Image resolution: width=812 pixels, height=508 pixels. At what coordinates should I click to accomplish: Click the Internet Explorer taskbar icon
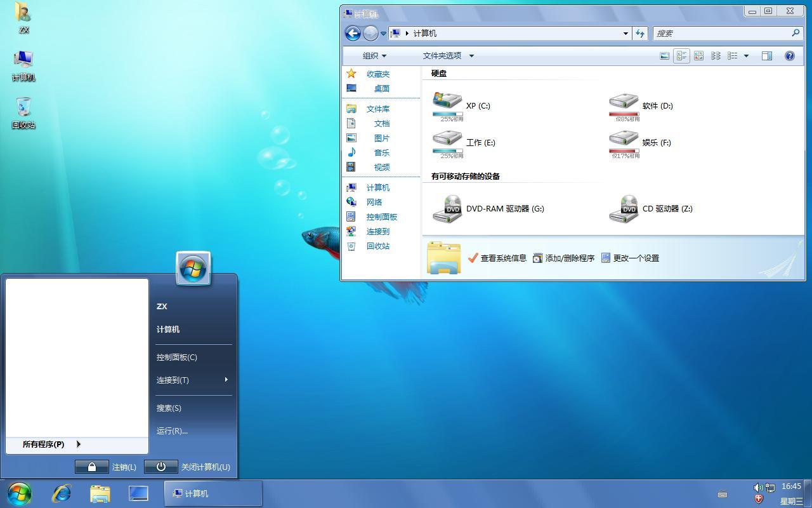pos(62,493)
